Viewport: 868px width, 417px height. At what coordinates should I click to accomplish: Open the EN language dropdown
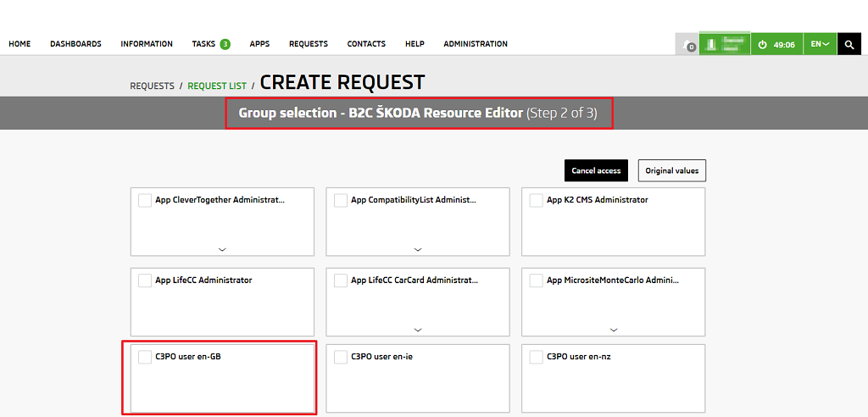(x=820, y=44)
